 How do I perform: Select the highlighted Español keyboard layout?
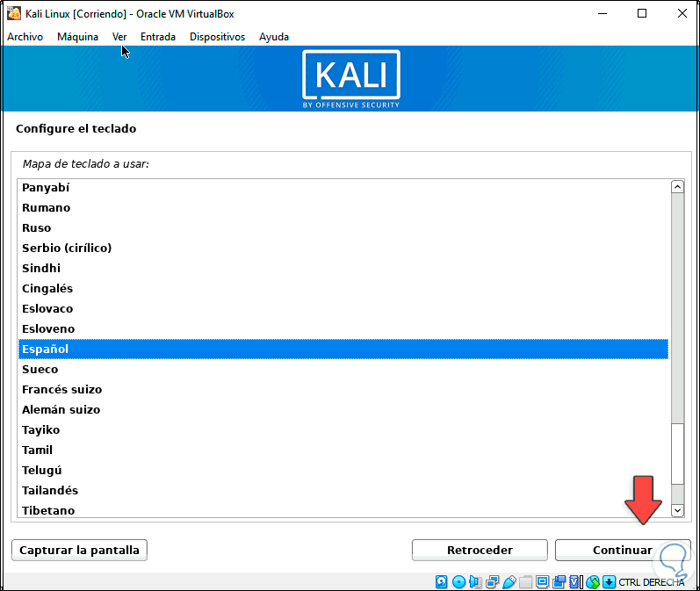343,349
